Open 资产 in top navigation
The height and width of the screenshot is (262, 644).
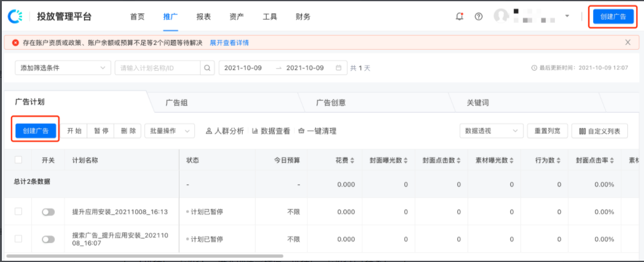[237, 17]
